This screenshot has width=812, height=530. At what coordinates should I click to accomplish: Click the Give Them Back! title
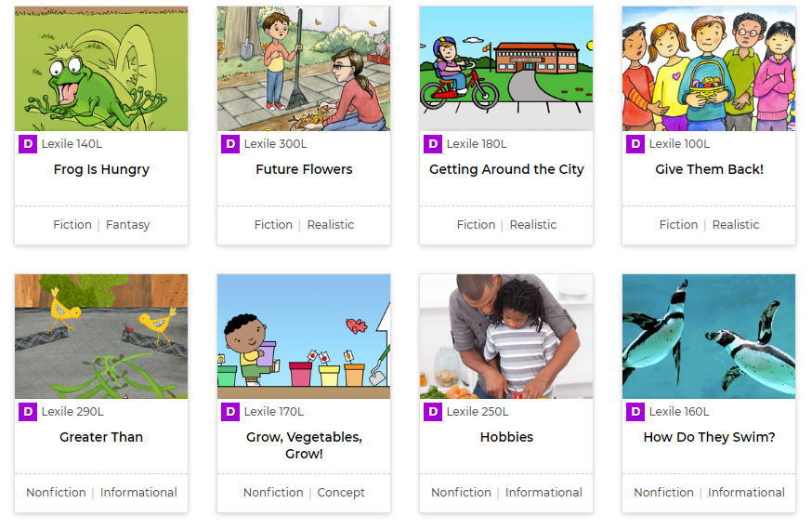click(709, 169)
